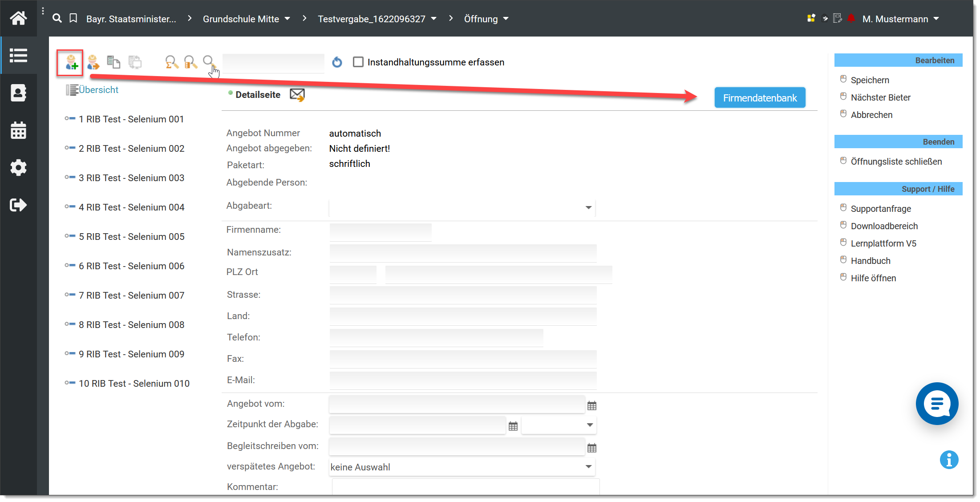The image size is (980, 502).
Task: Click the Bayr. Staatsminister... breadcrumb
Action: click(131, 19)
